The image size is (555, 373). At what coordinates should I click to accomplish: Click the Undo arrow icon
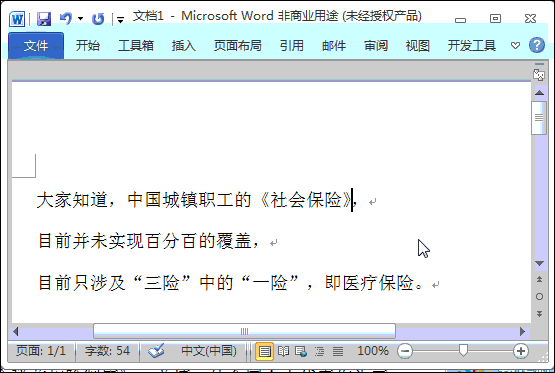(x=66, y=18)
